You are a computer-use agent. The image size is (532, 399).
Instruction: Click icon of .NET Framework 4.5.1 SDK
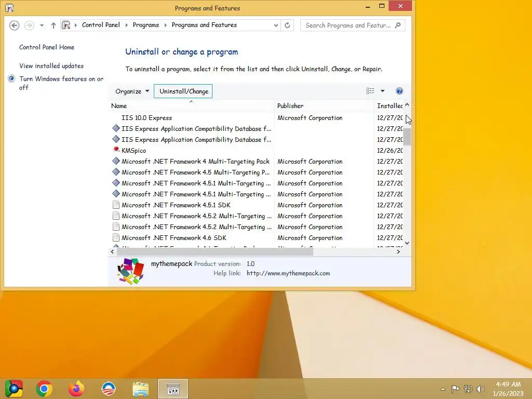(116, 205)
